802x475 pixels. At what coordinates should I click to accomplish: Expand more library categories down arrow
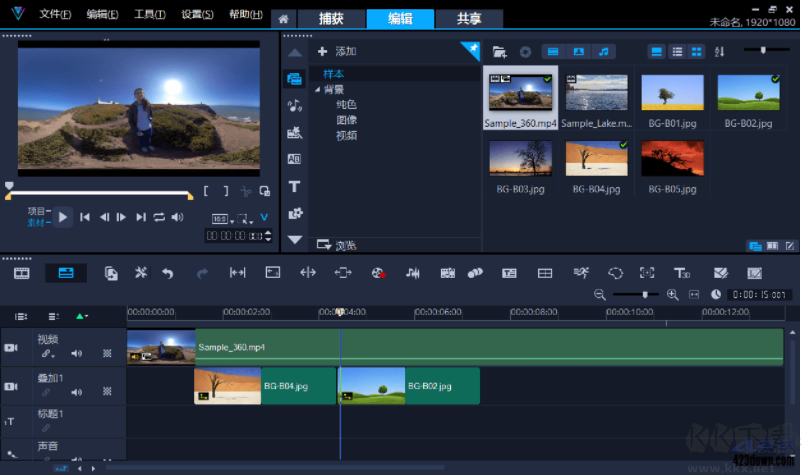click(x=294, y=240)
